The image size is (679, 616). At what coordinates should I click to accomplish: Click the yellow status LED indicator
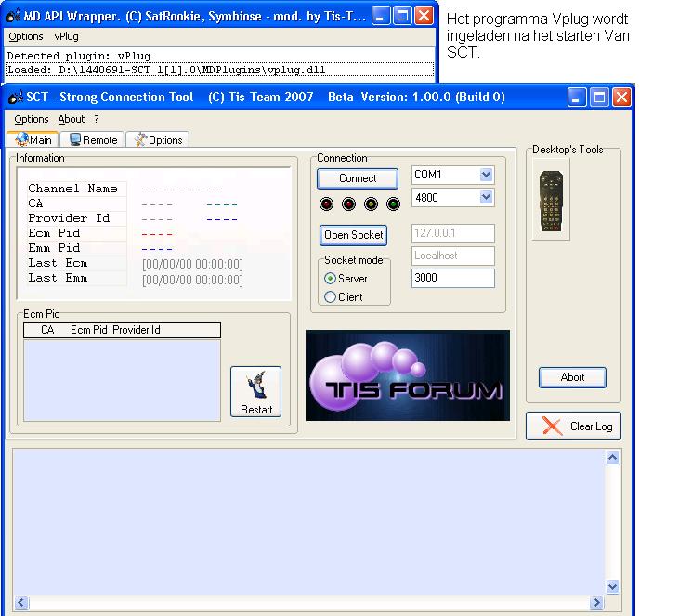[x=372, y=203]
